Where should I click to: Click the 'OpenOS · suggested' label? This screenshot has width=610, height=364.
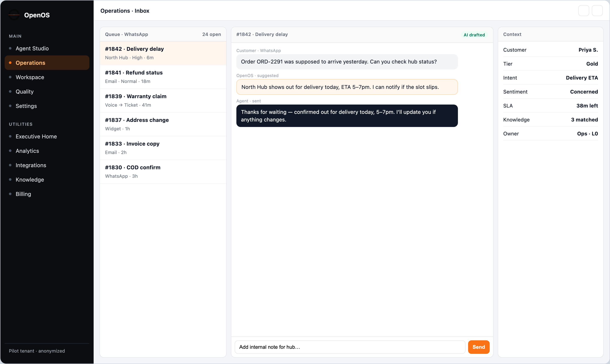click(x=257, y=76)
